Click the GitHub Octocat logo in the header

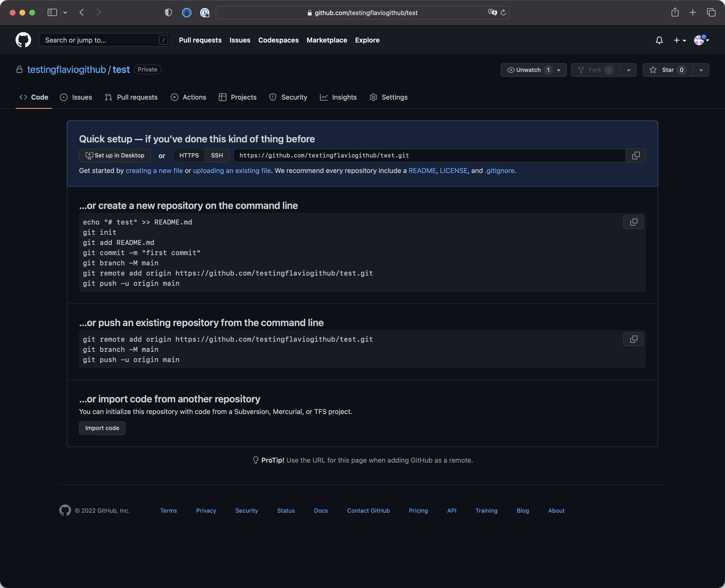point(23,40)
